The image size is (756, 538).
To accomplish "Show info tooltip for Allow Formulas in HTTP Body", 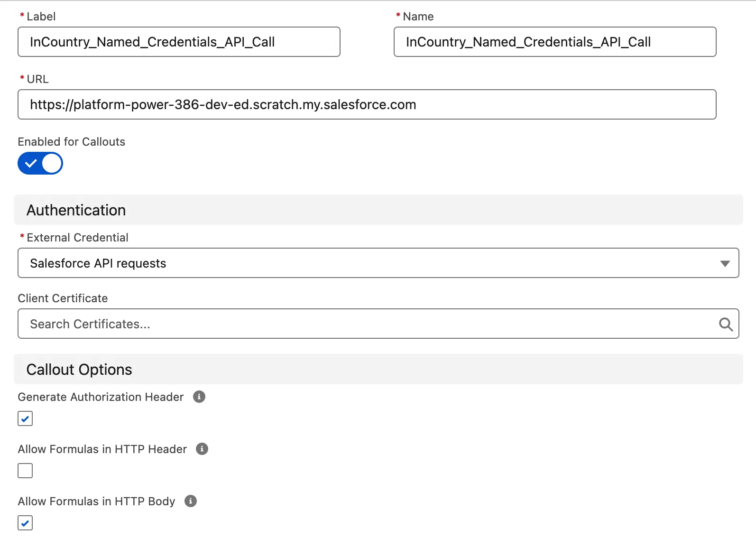I will 191,501.
